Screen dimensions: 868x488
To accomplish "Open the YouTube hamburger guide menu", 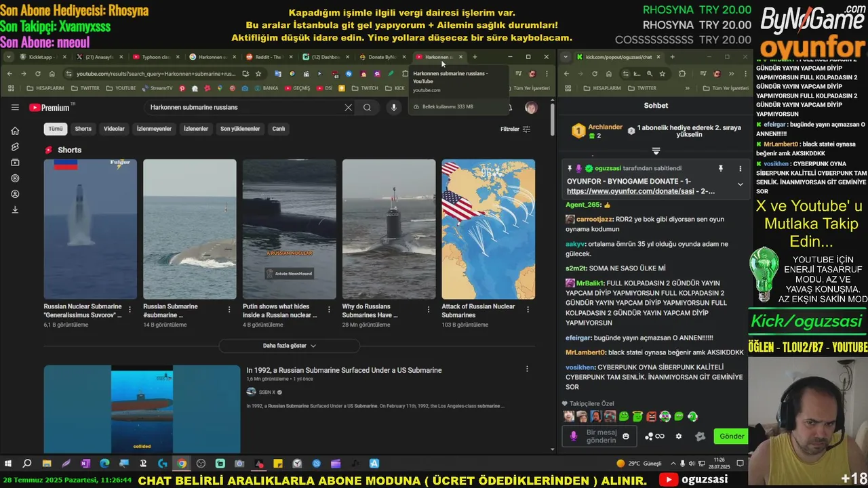I will 15,107.
